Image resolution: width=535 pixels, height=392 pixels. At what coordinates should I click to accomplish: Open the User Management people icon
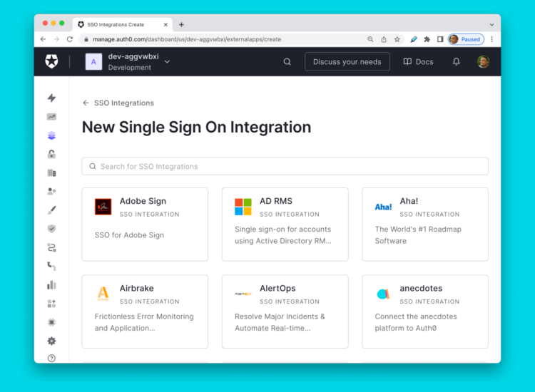click(51, 191)
